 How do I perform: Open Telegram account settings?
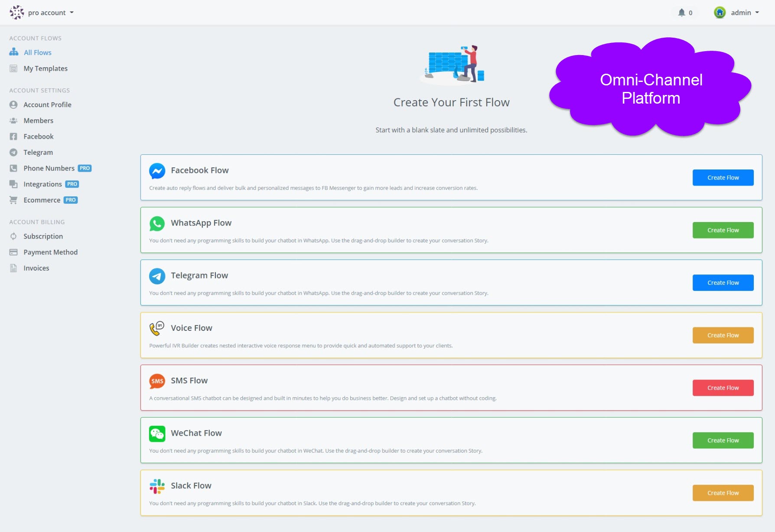pyautogui.click(x=38, y=152)
